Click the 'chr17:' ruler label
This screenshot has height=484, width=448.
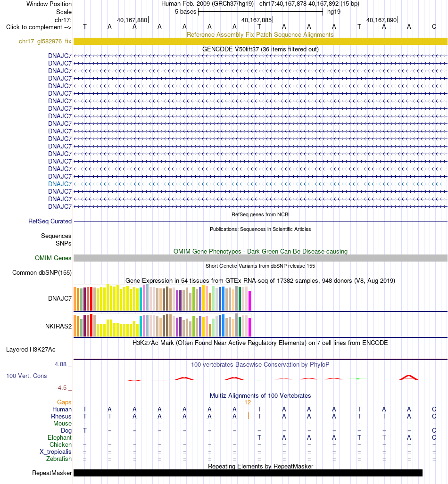point(63,20)
